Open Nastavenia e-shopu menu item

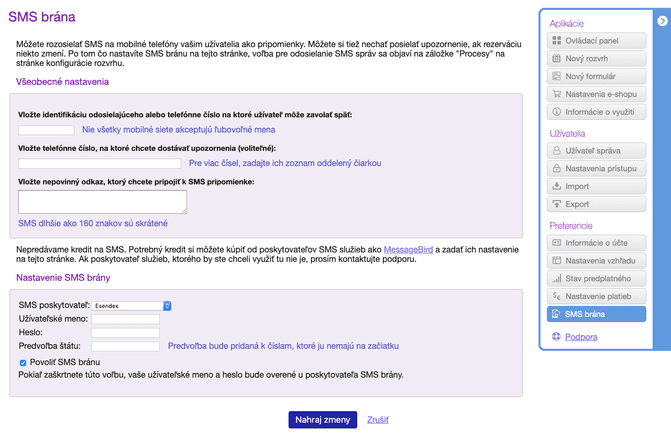click(596, 94)
